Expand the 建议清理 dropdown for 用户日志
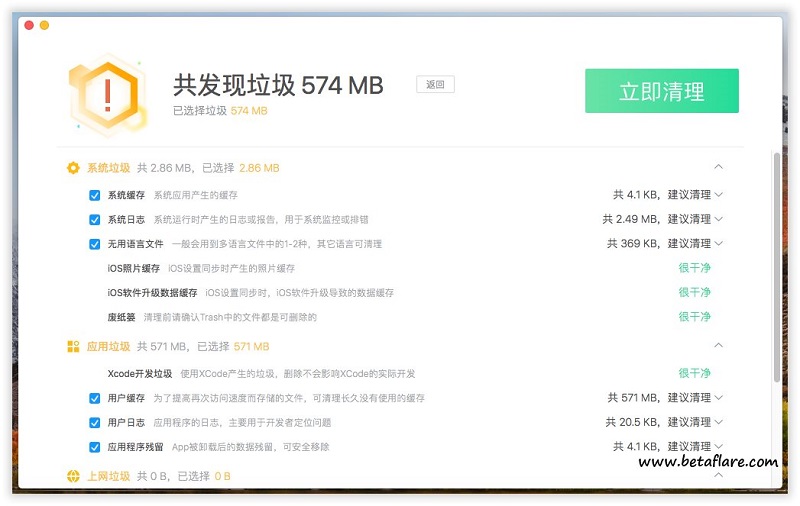Screen dimensions: 800x506 (719, 423)
